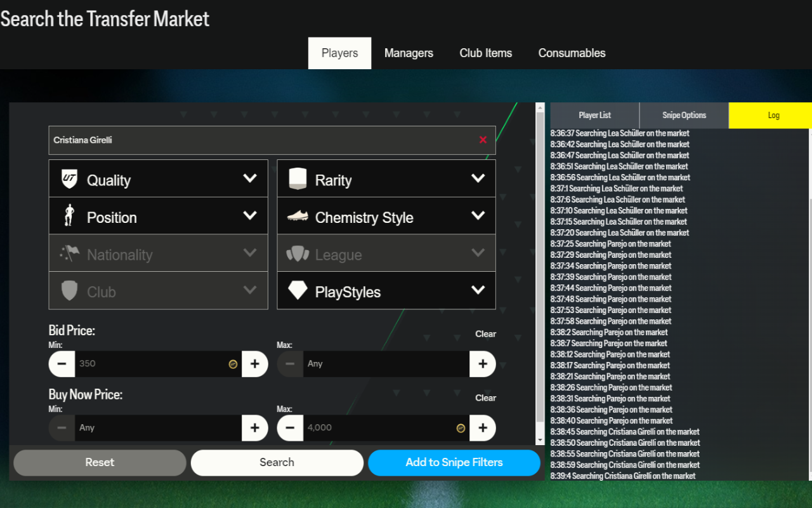Click the diamond PlayStyles icon
This screenshot has height=508, width=812.
(298, 291)
